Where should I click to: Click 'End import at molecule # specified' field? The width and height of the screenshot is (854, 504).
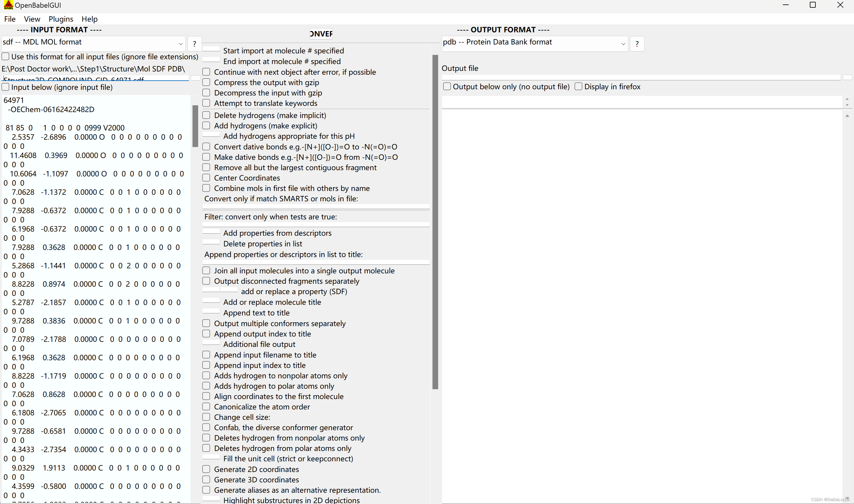(211, 59)
